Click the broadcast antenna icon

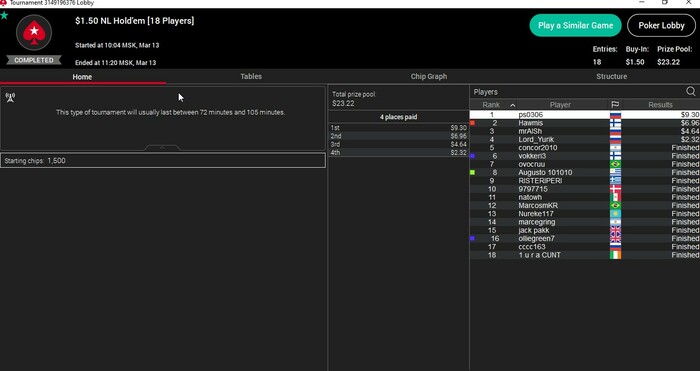(x=10, y=97)
